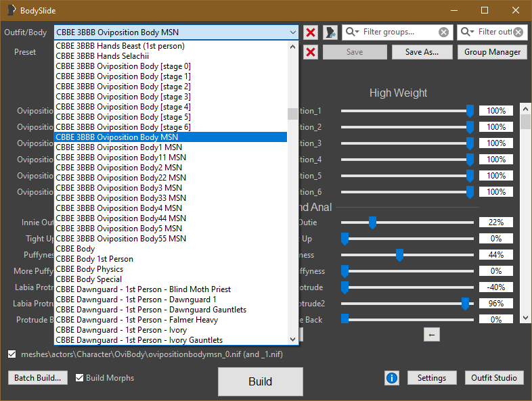Launch Outfit Studio
This screenshot has height=401, width=532.
[x=493, y=378]
